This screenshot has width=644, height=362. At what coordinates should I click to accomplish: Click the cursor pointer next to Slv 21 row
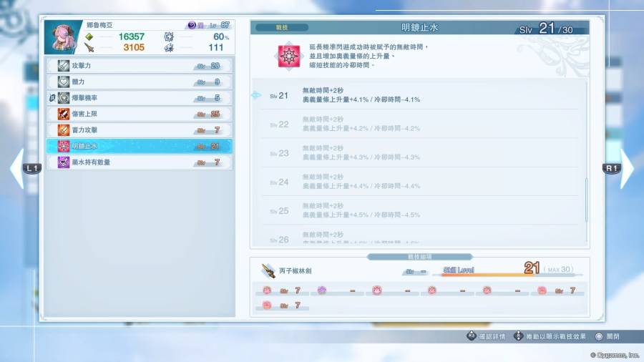click(256, 95)
